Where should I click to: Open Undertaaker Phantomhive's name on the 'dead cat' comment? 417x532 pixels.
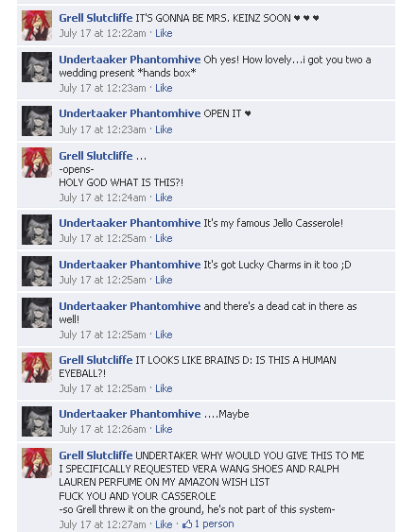point(130,306)
